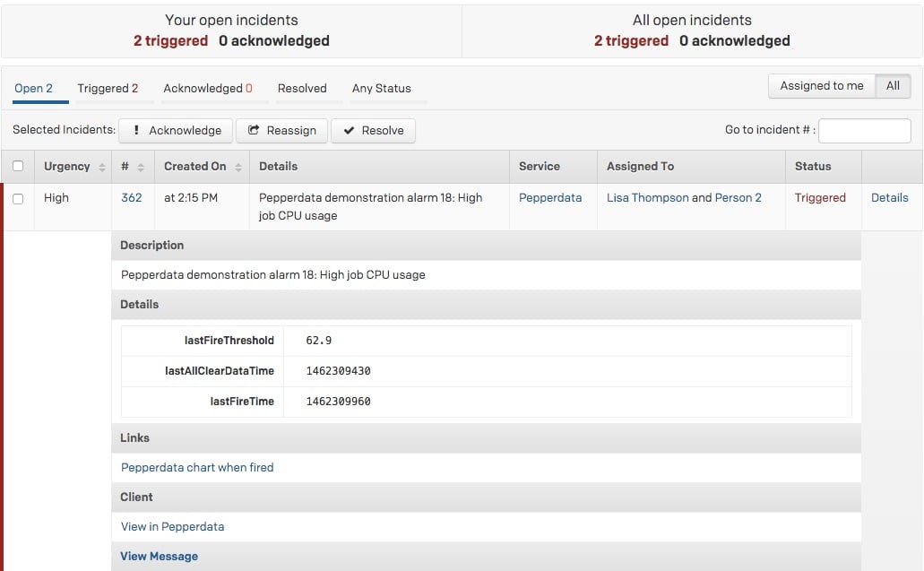Expand the View Message section
This screenshot has height=571, width=924.
pos(160,557)
